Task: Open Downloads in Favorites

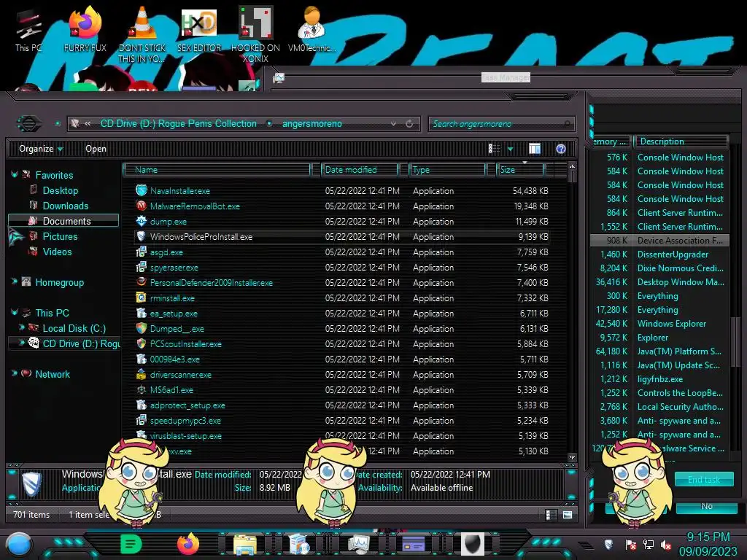Action: (66, 206)
